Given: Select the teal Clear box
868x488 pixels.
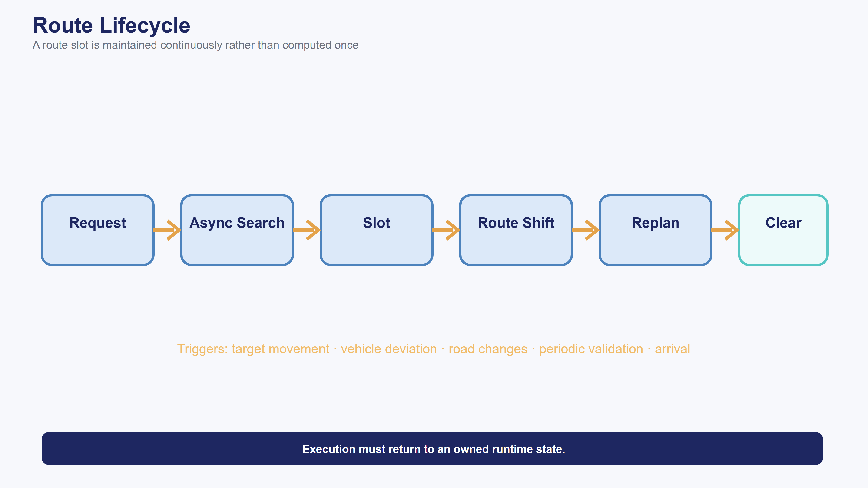Looking at the screenshot, I should (x=783, y=230).
